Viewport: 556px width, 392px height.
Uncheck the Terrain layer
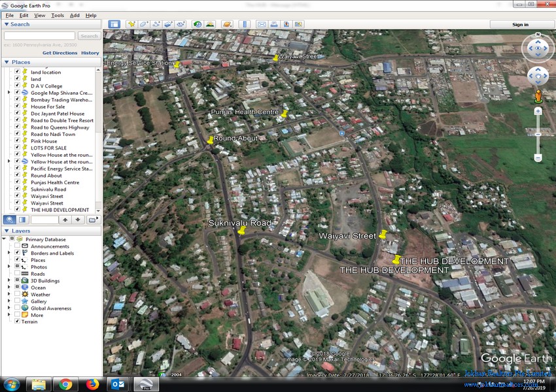tap(17, 321)
